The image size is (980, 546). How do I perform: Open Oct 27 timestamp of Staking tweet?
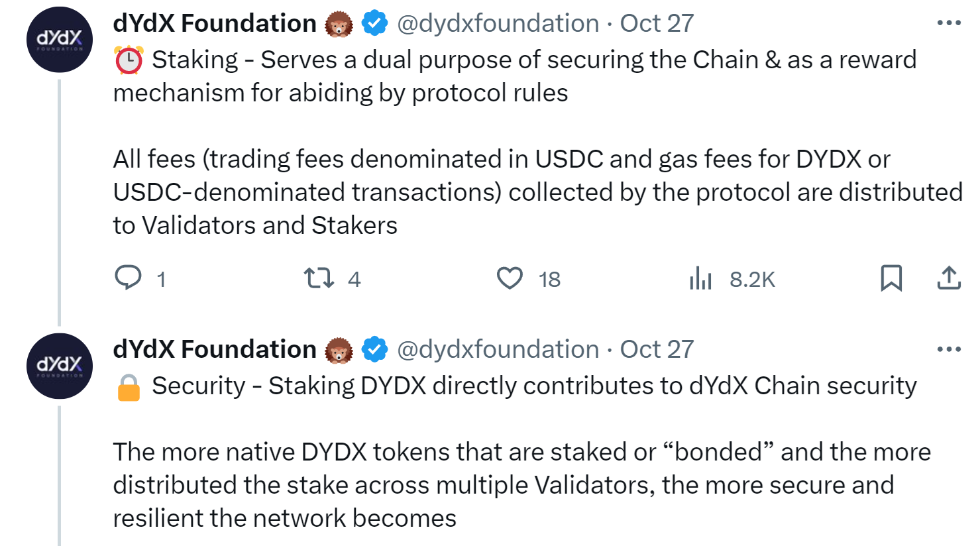click(657, 23)
